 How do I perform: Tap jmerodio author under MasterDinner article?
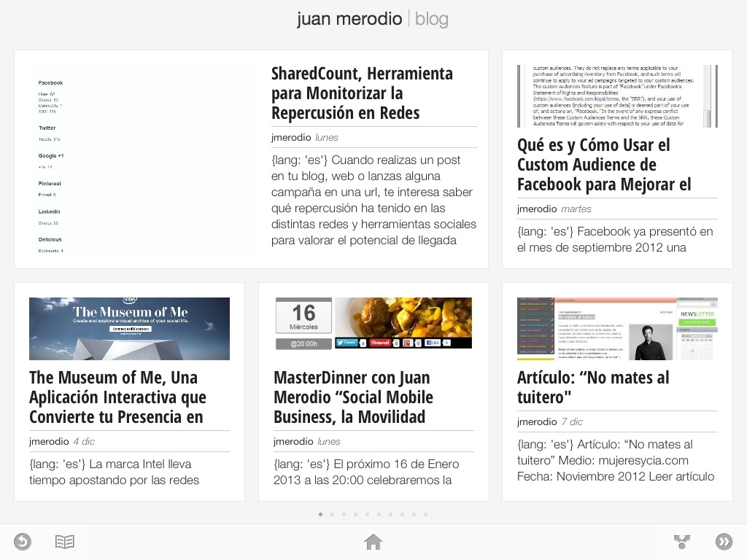[293, 441]
